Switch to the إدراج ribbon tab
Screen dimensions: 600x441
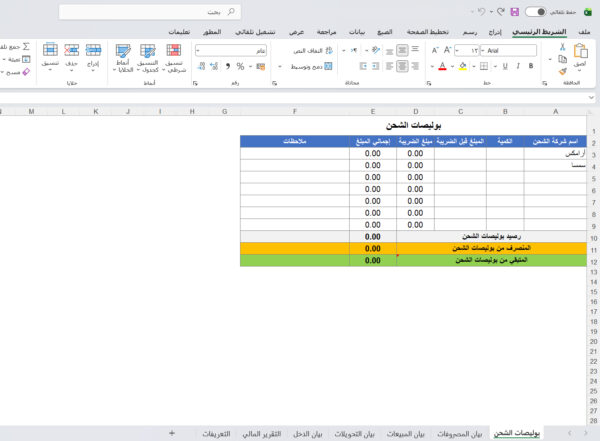click(495, 32)
